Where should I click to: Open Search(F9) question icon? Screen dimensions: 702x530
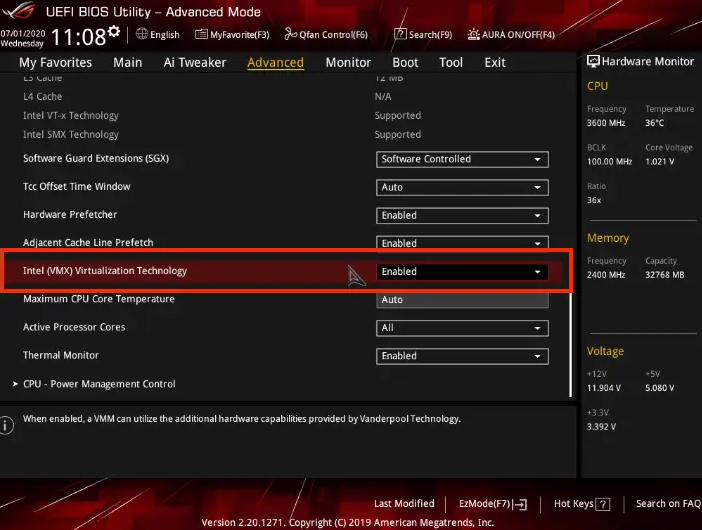click(400, 34)
